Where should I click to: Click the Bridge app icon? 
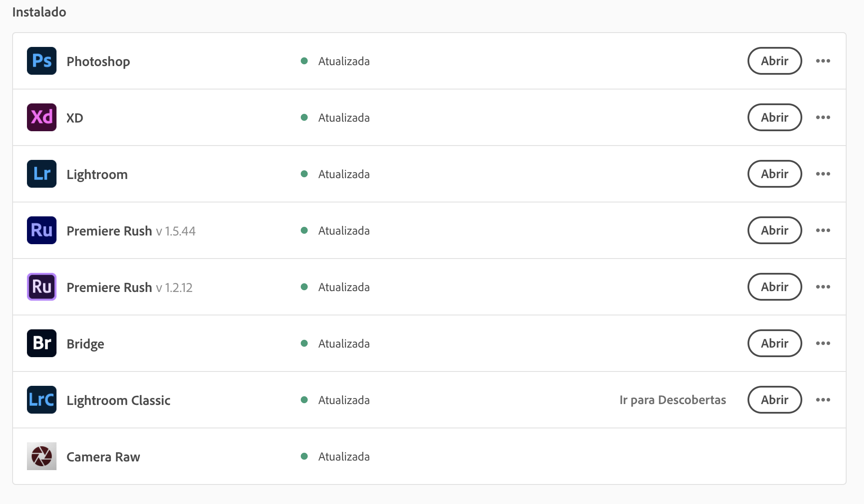pyautogui.click(x=41, y=343)
